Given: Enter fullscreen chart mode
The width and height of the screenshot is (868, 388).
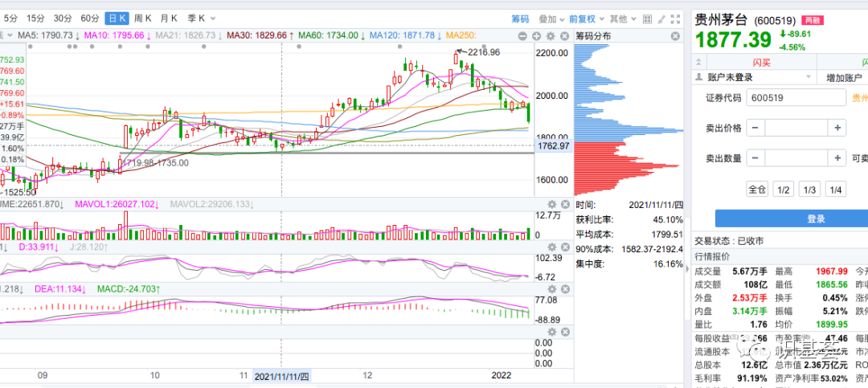Looking at the screenshot, I should tap(674, 18).
